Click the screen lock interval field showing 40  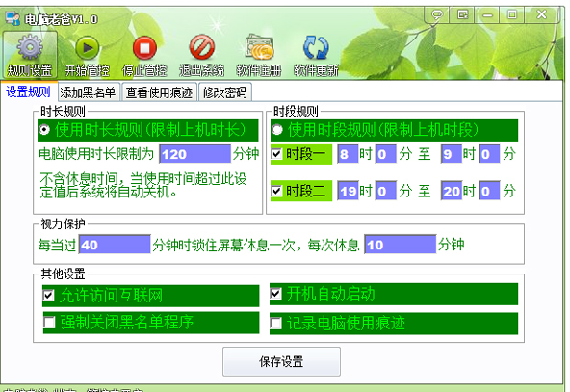[115, 245]
